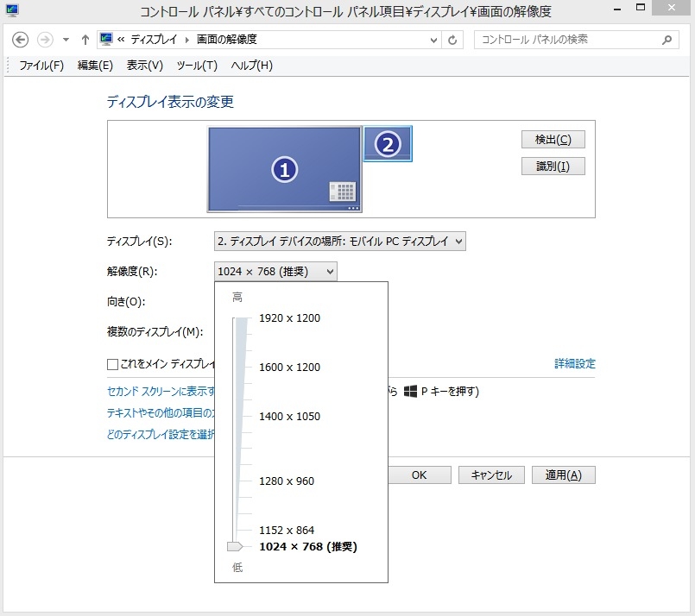Image resolution: width=695 pixels, height=616 pixels.
Task: Choose 1280 x 960 resolution
Action: click(x=287, y=481)
